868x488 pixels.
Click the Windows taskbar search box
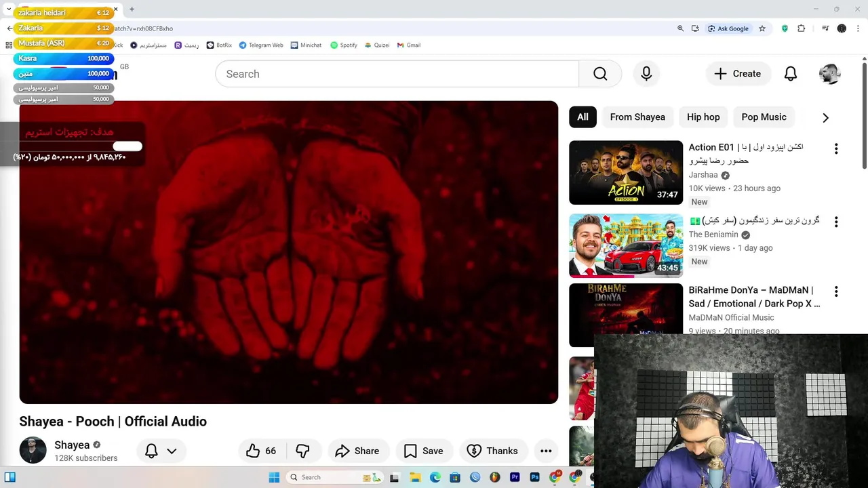click(334, 477)
